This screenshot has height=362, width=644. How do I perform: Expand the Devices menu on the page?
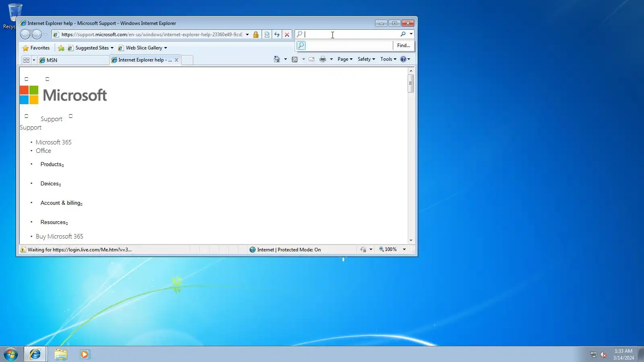[x=51, y=183]
